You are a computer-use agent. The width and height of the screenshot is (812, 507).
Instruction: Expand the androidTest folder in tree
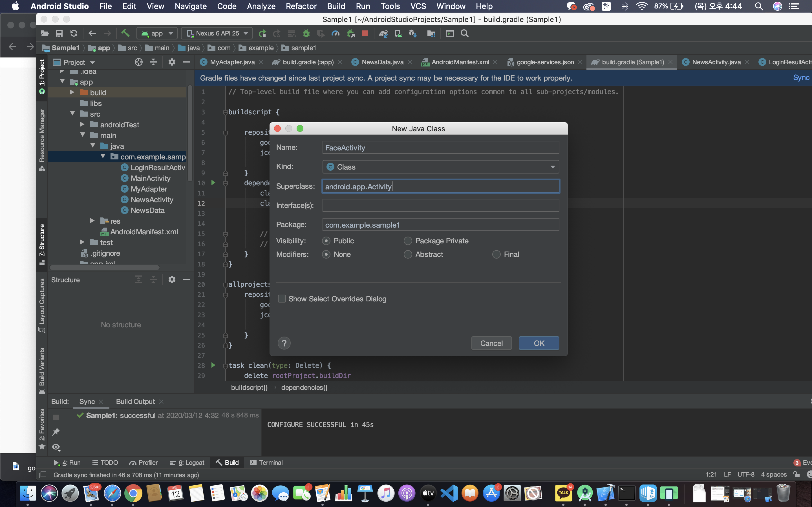point(82,125)
